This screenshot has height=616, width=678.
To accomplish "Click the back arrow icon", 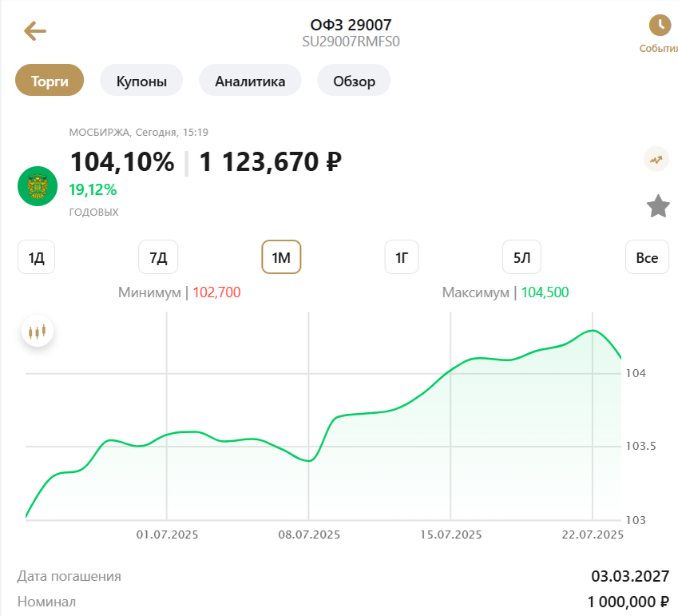I will tap(35, 31).
